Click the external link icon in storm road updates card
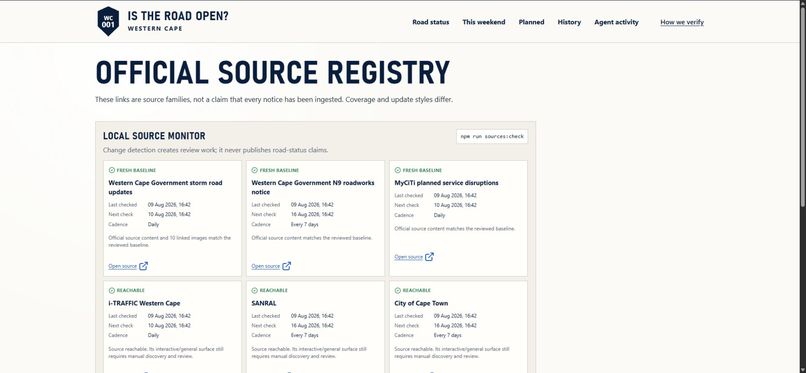 click(x=143, y=266)
